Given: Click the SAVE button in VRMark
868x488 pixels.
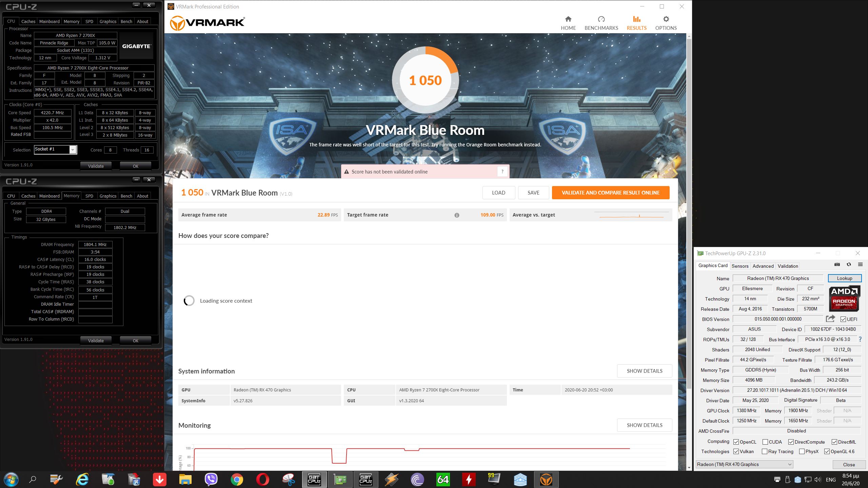Looking at the screenshot, I should coord(533,192).
